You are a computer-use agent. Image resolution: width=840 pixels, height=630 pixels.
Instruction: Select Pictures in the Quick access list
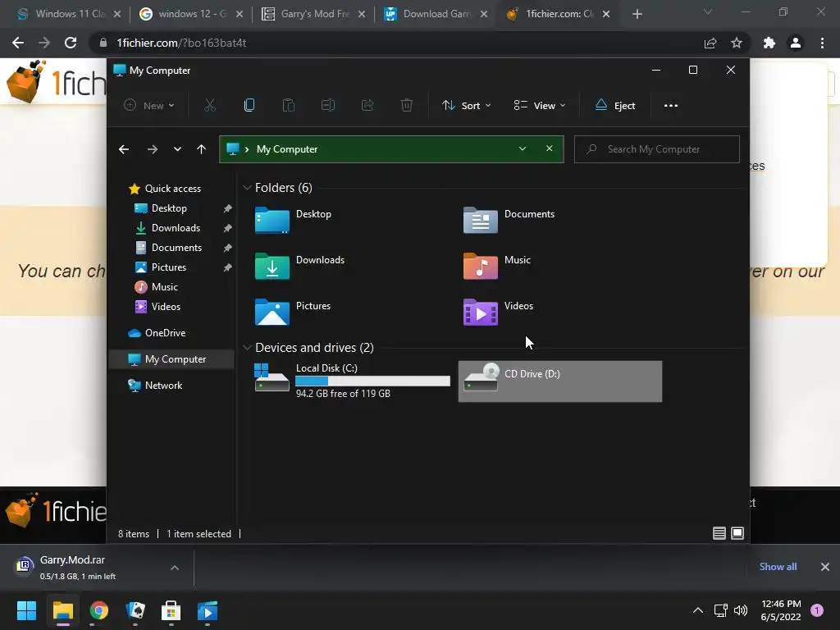pyautogui.click(x=168, y=267)
